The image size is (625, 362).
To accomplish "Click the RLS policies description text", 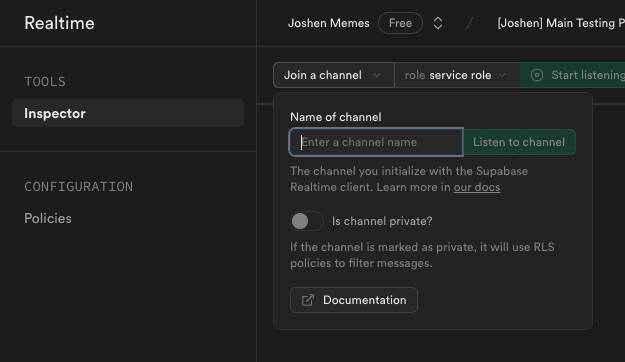I will pyautogui.click(x=422, y=255).
